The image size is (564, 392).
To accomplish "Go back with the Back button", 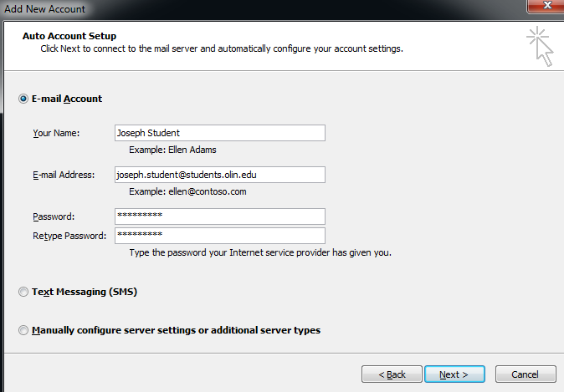I will coord(390,374).
